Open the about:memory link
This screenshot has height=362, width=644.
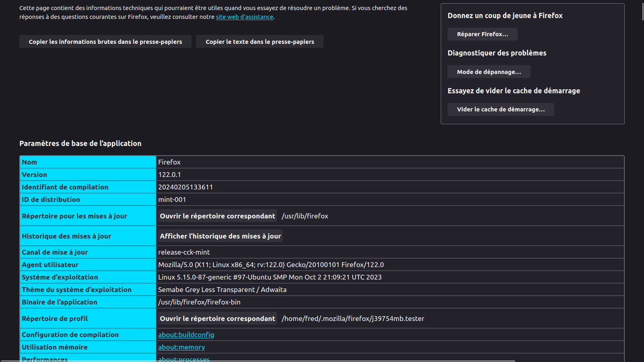[x=182, y=347]
